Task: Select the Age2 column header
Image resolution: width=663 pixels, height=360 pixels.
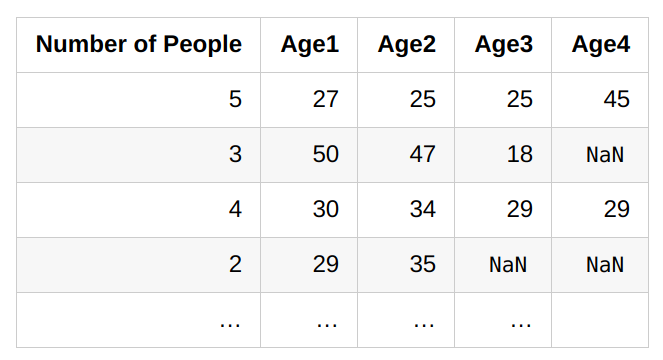Action: 406,45
